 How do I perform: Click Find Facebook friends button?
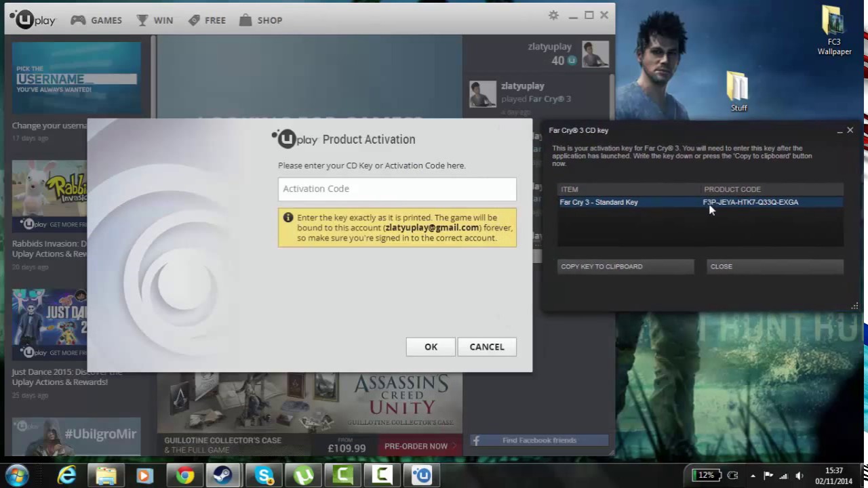539,441
